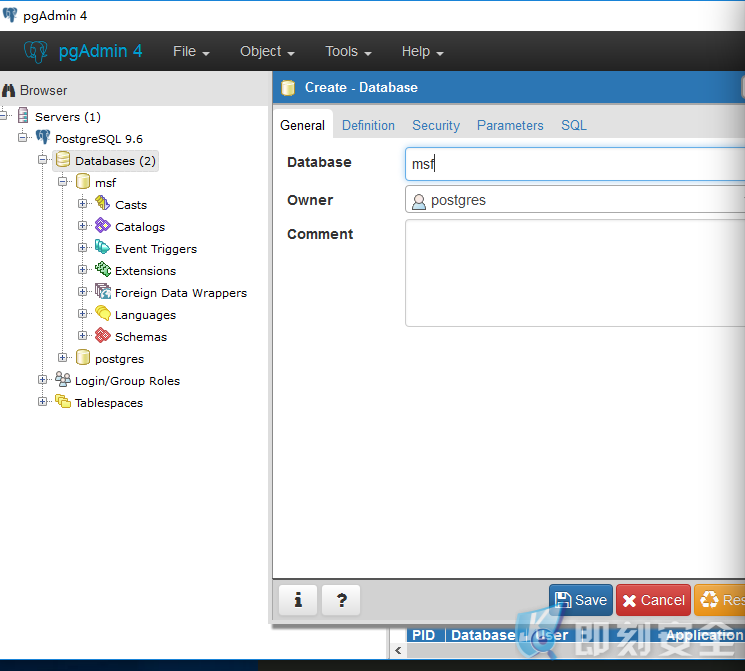
Task: Click the info button in the dialog footer
Action: pos(298,600)
